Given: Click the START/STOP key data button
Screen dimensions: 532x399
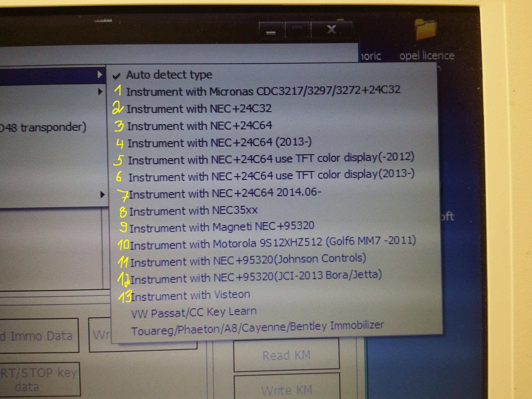Looking at the screenshot, I should [x=40, y=380].
